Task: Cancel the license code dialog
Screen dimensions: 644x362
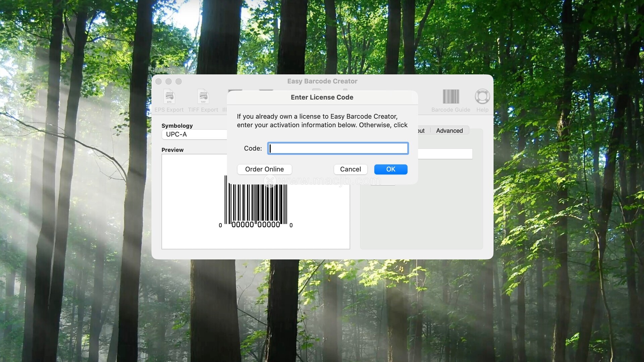Action: 350,169
